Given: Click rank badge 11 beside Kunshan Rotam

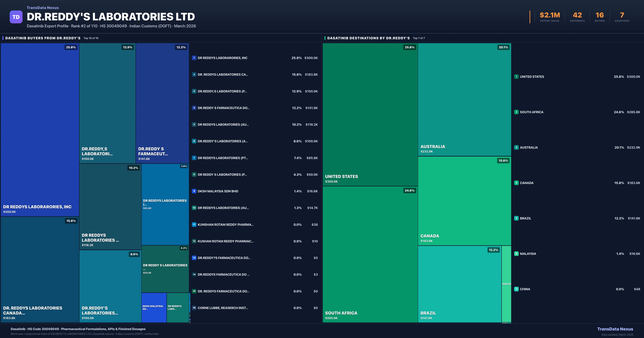Looking at the screenshot, I should pyautogui.click(x=194, y=225).
